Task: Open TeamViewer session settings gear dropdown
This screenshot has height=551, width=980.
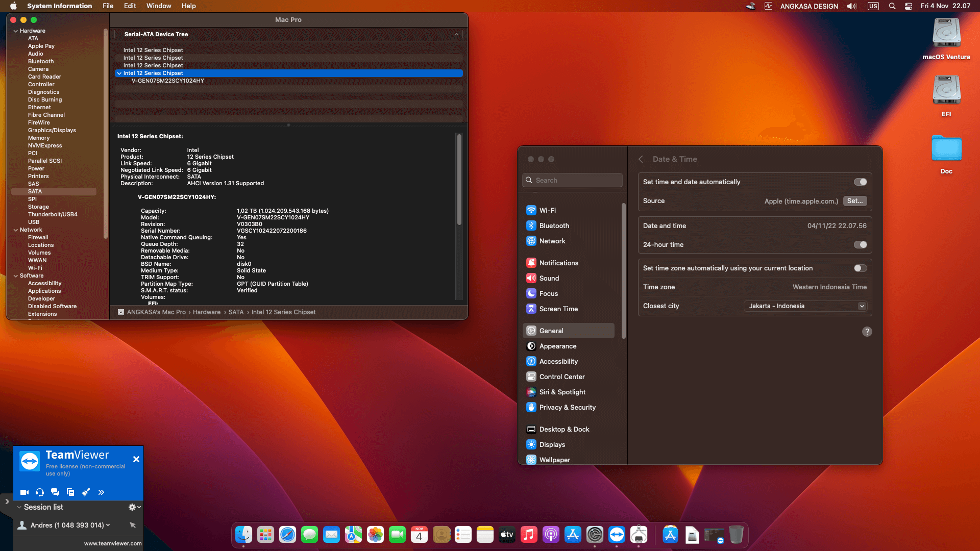Action: (135, 507)
